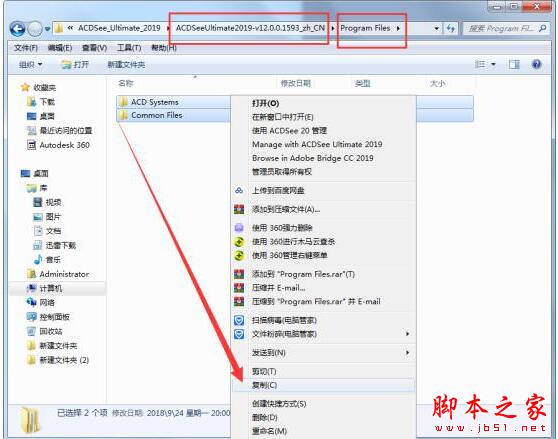Select 回收站 in navigation tree

44,331
